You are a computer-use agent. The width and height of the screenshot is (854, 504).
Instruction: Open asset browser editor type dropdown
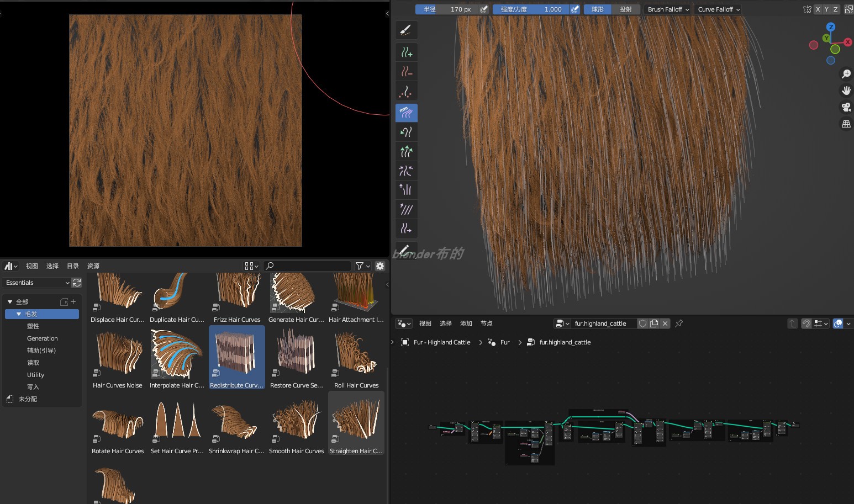coord(11,266)
